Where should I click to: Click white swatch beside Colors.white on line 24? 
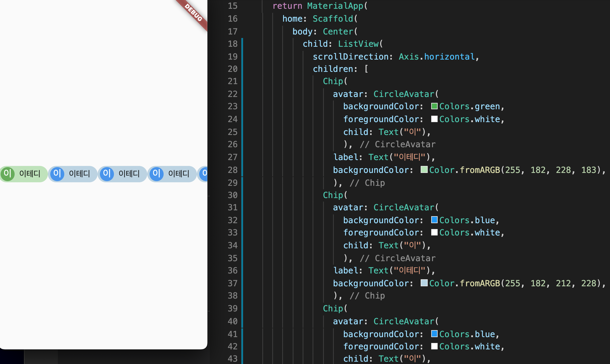434,119
